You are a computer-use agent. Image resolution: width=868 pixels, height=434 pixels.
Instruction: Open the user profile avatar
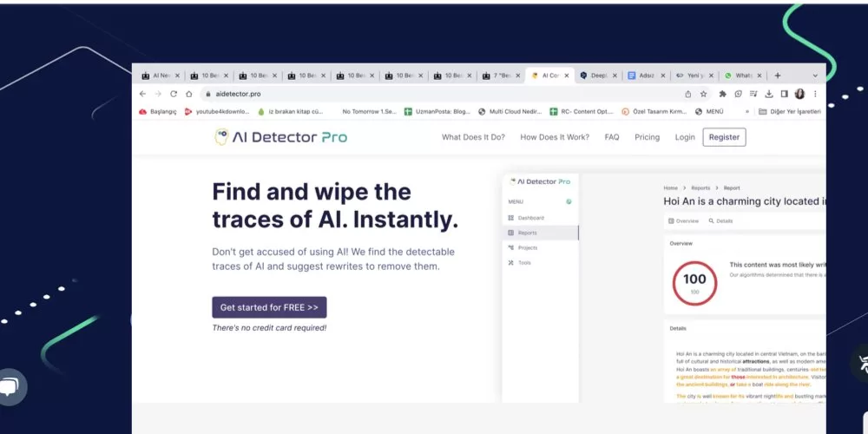[800, 94]
